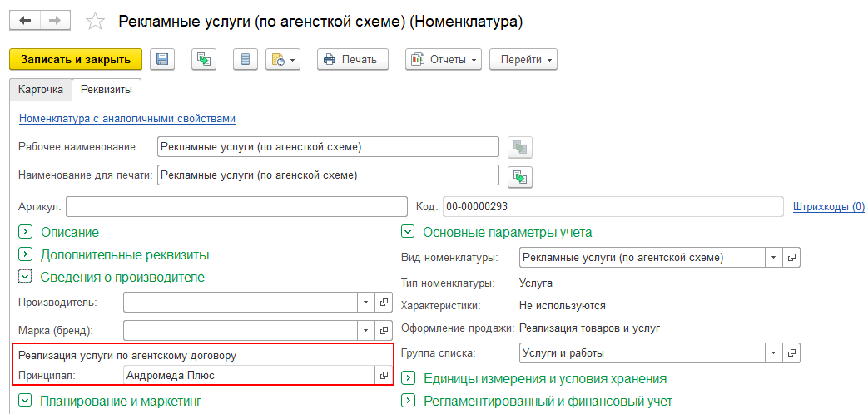
Task: Collapse the Сведения о производителе section
Action: point(25,277)
